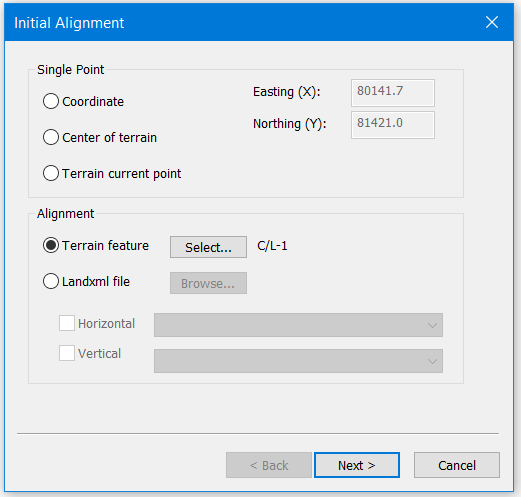Enable the Vertical checkbox
Image resolution: width=521 pixels, height=497 pixels.
tap(67, 353)
